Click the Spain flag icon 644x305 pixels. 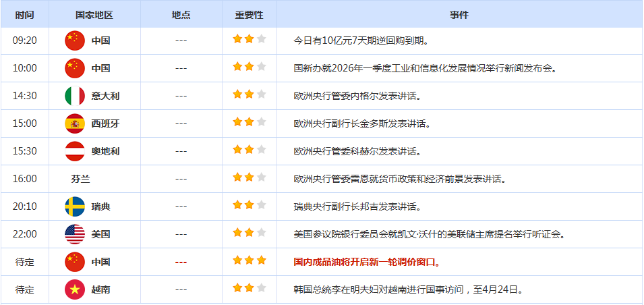click(x=75, y=123)
